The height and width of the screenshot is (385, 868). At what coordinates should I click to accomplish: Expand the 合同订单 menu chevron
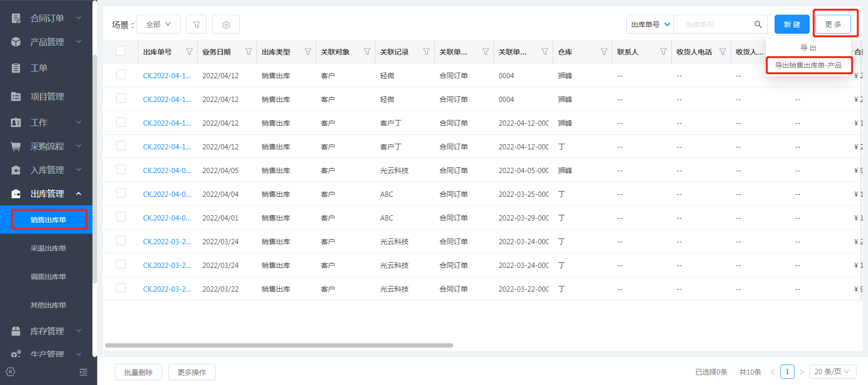79,18
